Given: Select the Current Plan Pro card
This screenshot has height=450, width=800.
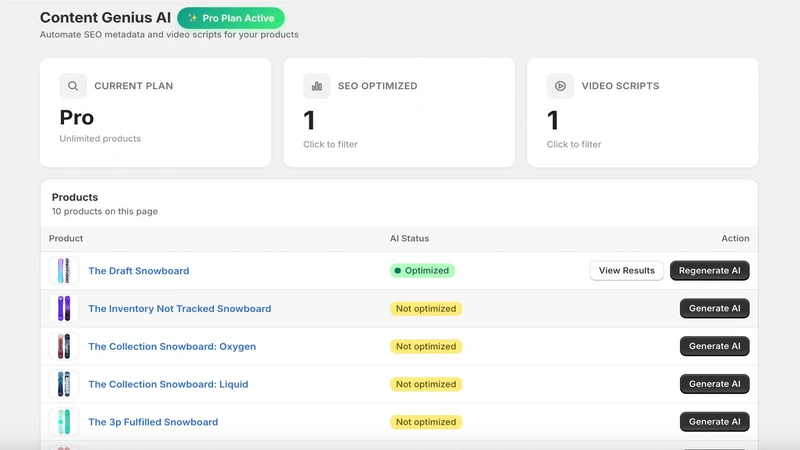Looking at the screenshot, I should tap(156, 112).
